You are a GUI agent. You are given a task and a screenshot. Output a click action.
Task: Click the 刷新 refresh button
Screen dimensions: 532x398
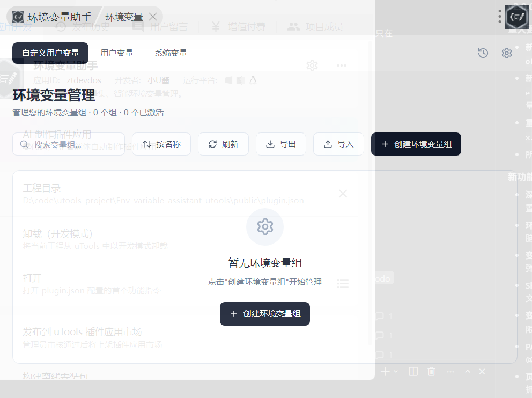click(x=223, y=144)
